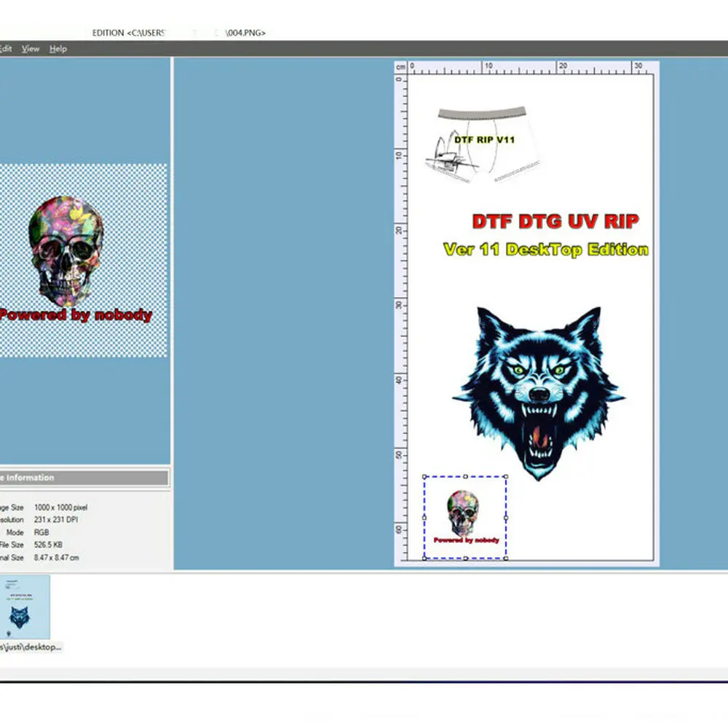
Task: Select the boxer shorts DTF RIP V11 image
Action: coord(483,144)
